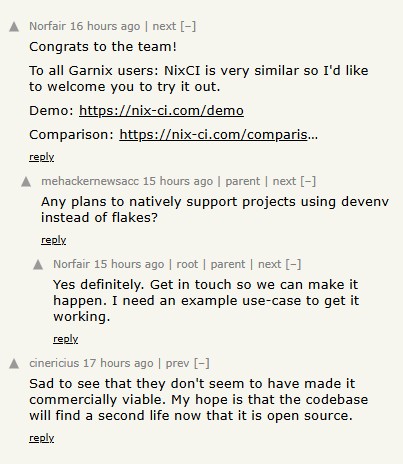
Task: Upvote cinericius's comment
Action: tap(14, 364)
